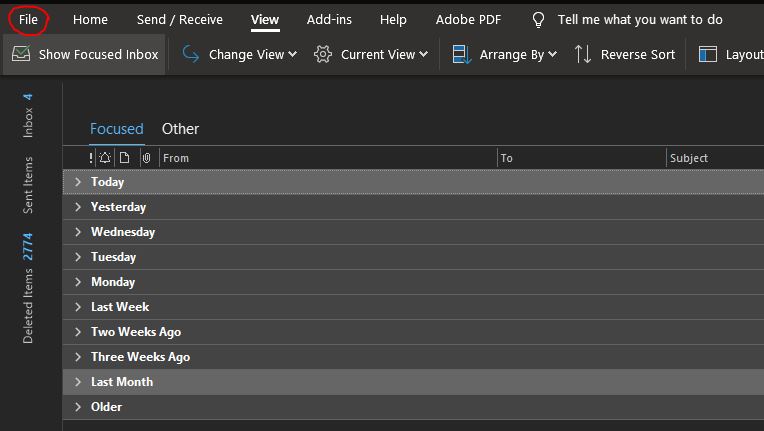Click the Tell me what you want field

[640, 20]
